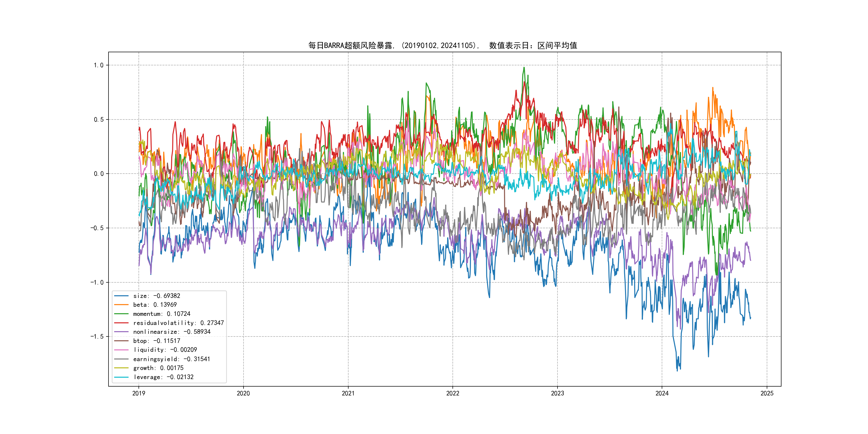Select the 'leverage: -0.02132' legend label

163,377
